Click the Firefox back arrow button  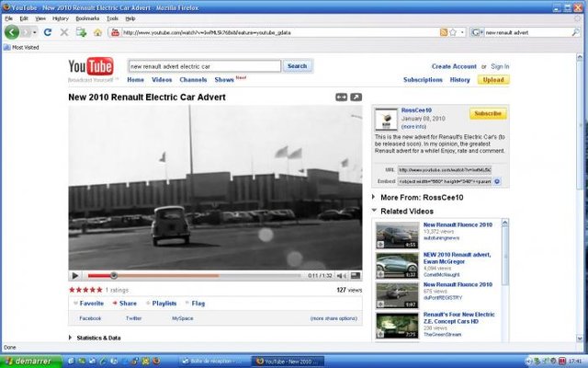coord(12,32)
